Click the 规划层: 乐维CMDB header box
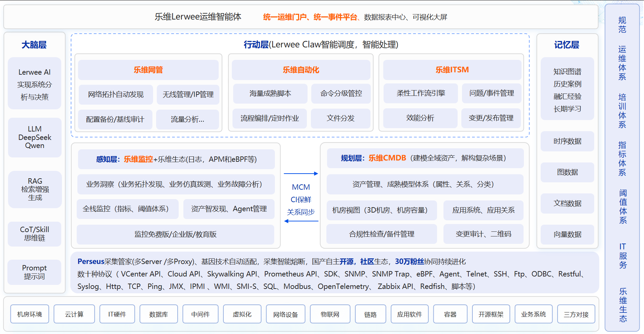The image size is (644, 334). (x=425, y=158)
